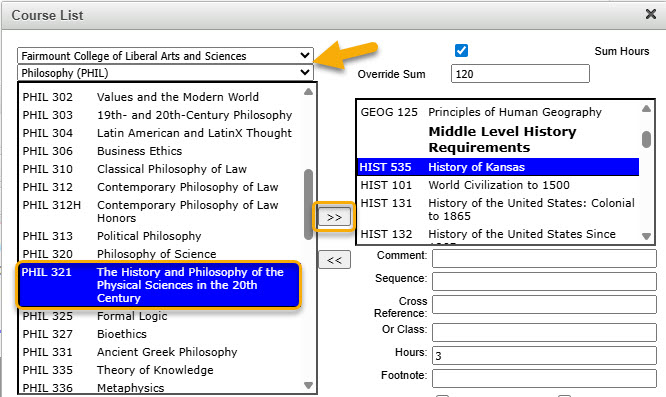Click up arrow of selected courses scrollbar
Screen dimensions: 666x397
point(646,109)
